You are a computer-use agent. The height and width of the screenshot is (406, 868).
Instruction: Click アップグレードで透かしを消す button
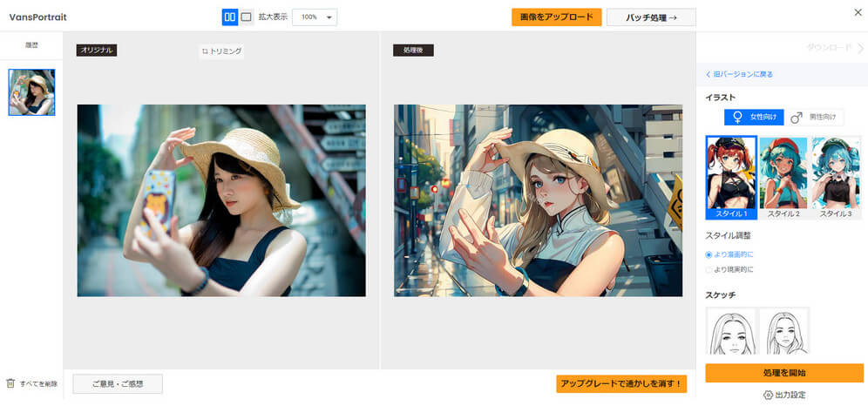click(621, 383)
